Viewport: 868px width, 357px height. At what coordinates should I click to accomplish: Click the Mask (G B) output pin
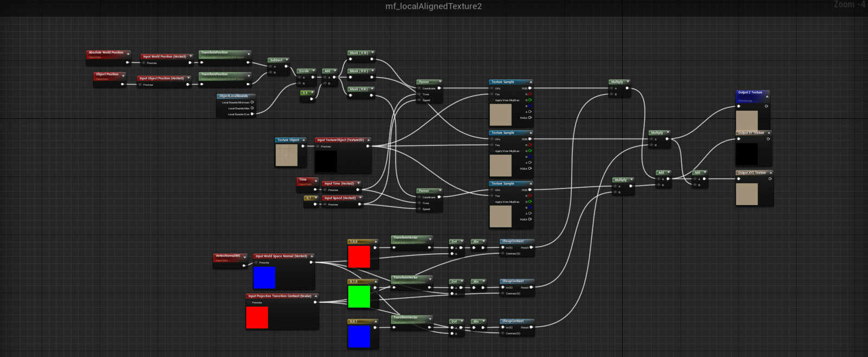tap(372, 59)
